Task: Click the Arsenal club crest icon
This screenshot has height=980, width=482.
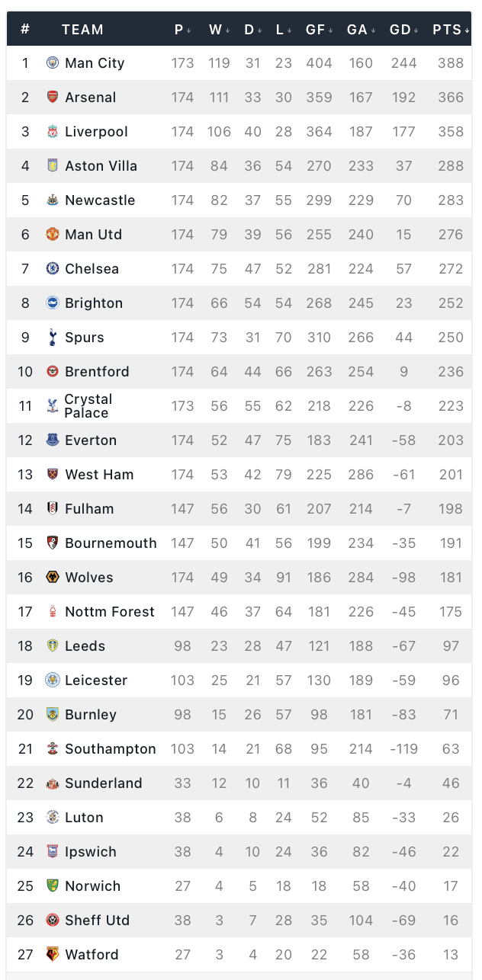Action: click(x=53, y=97)
